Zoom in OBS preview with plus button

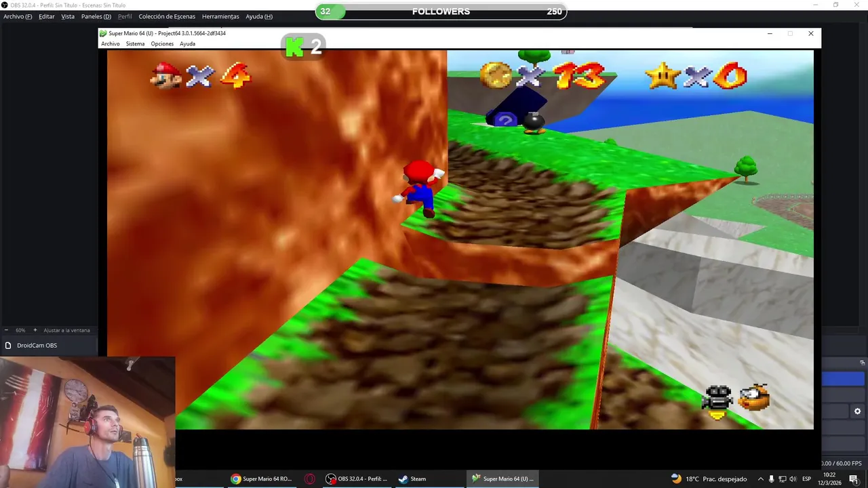35,330
